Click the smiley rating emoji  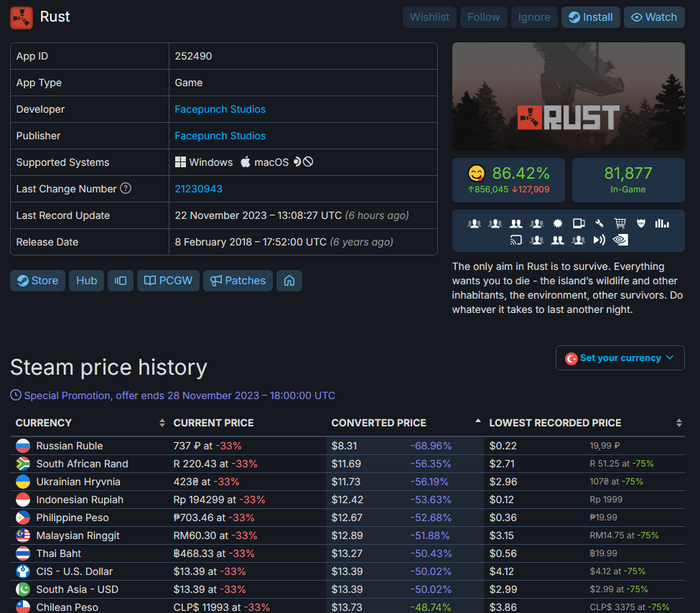477,173
